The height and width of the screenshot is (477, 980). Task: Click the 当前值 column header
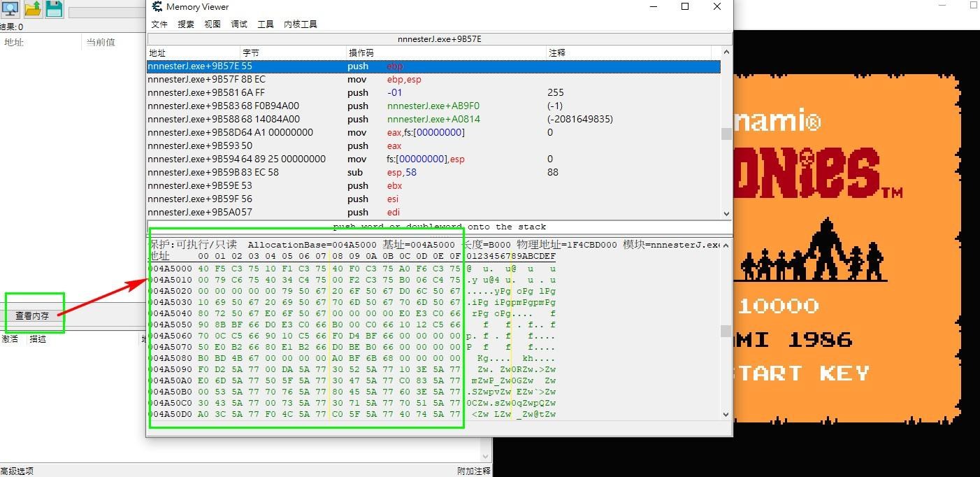[101, 42]
